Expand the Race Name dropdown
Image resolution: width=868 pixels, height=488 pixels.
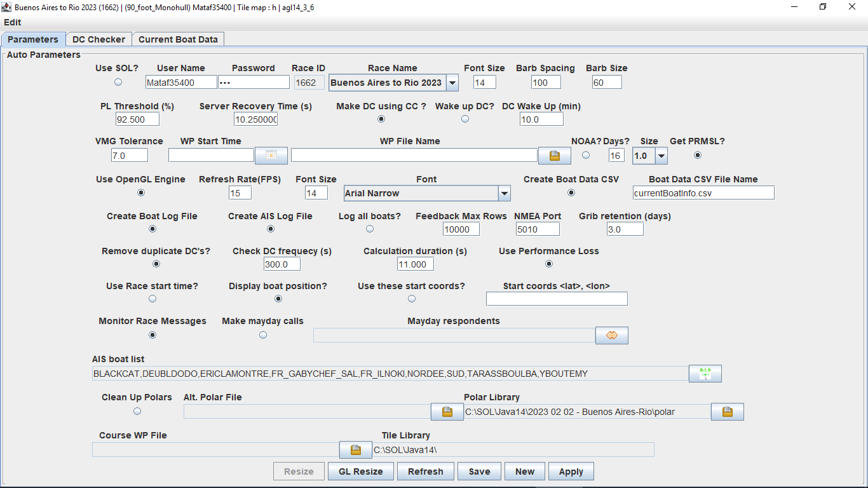tap(452, 83)
